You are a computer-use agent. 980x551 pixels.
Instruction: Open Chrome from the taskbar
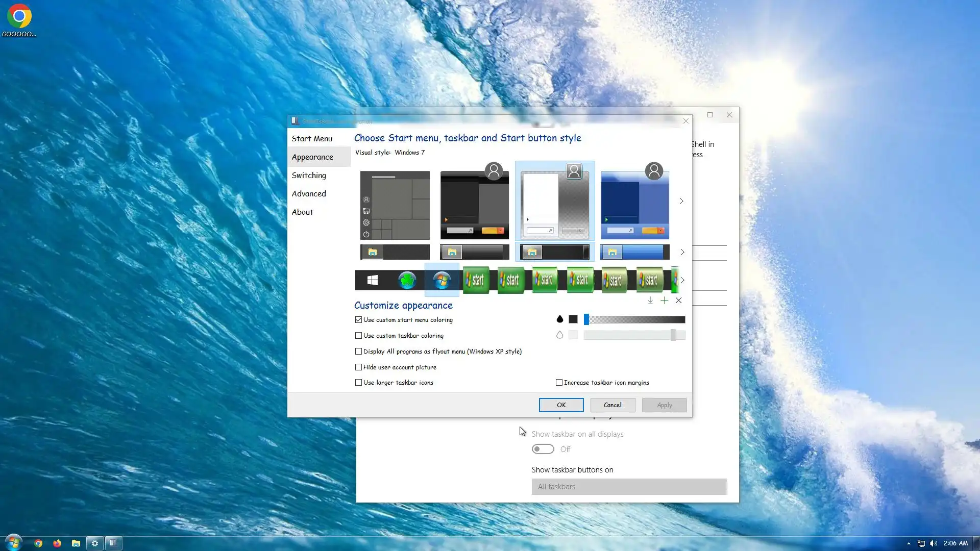[x=38, y=543]
